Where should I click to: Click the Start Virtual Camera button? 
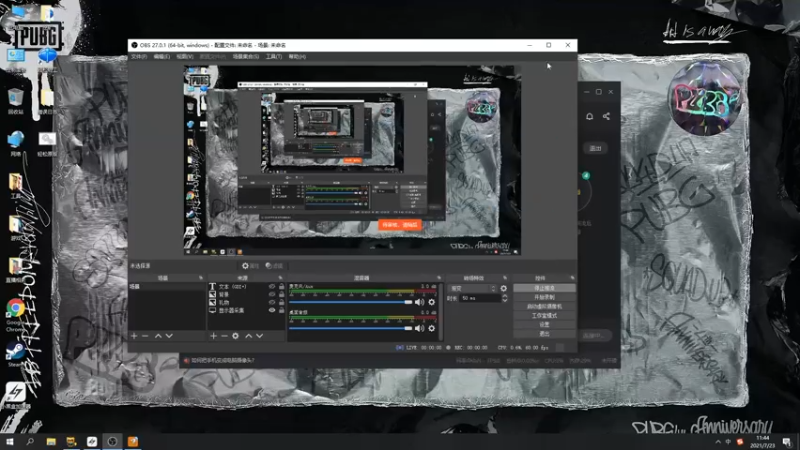pos(544,307)
